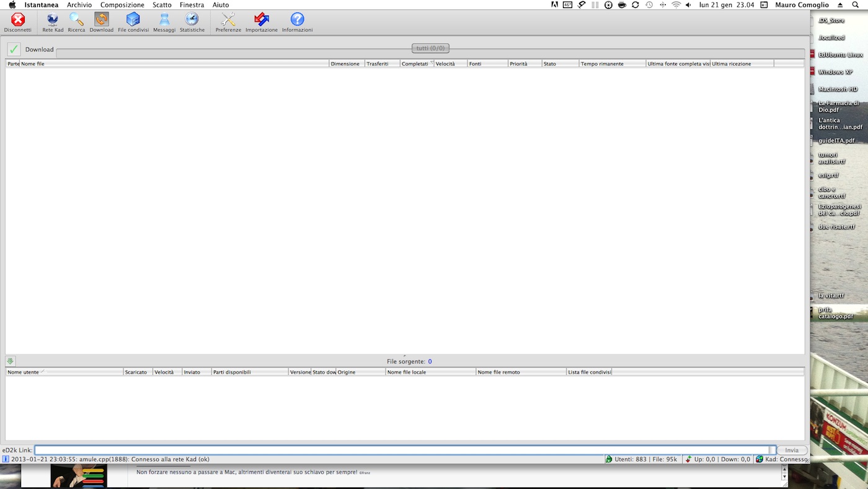The height and width of the screenshot is (489, 868).
Task: Open the Finestra menu
Action: click(192, 5)
